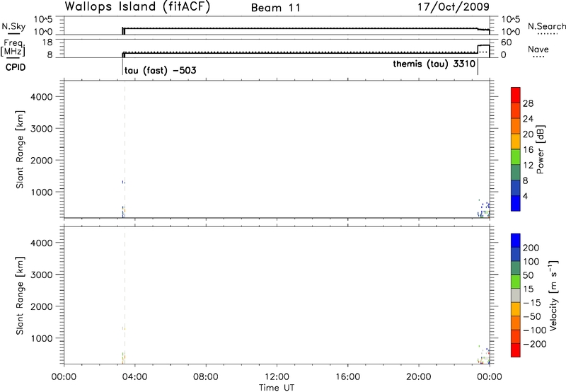Click the 'themis (tau) 3310' annotation

coord(434,64)
